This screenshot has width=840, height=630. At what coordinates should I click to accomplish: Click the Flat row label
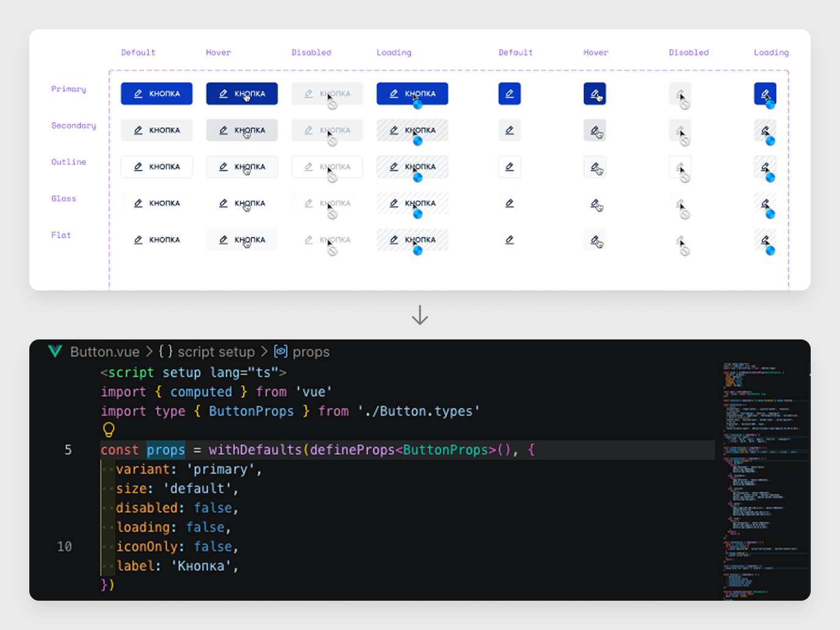pyautogui.click(x=61, y=235)
